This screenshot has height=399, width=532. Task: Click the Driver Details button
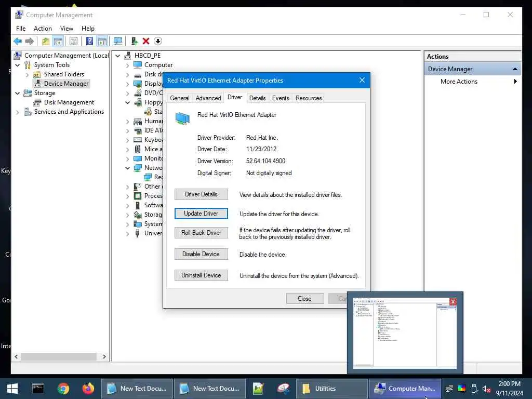coord(201,194)
